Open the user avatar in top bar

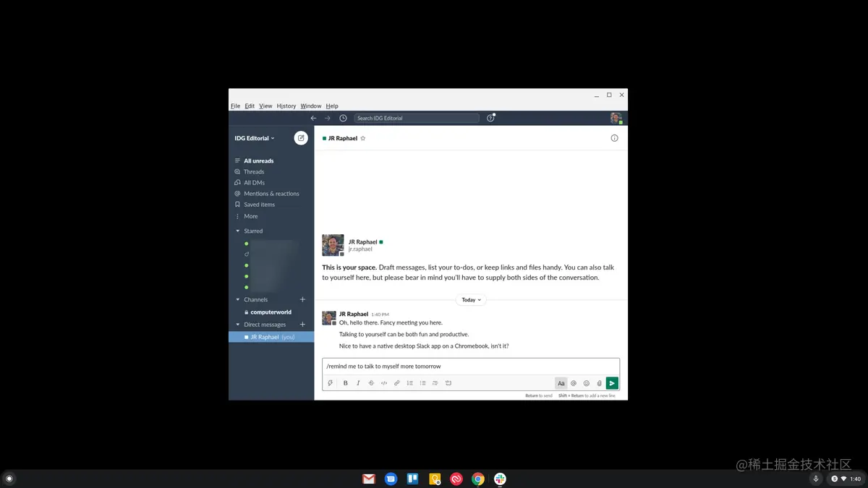(616, 118)
